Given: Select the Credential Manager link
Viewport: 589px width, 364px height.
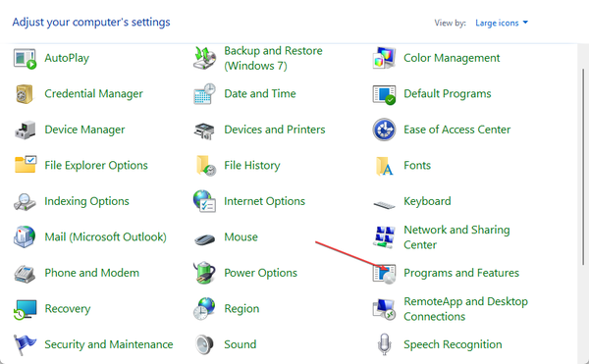Looking at the screenshot, I should click(x=93, y=94).
